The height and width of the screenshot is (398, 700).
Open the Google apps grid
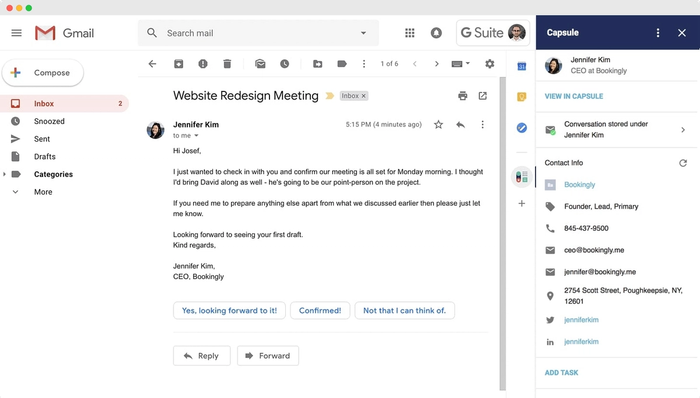(x=409, y=33)
